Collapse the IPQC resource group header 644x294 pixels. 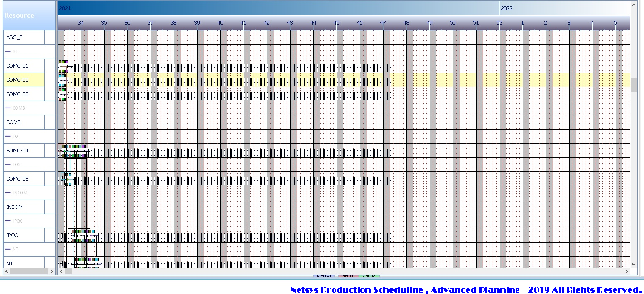8,221
